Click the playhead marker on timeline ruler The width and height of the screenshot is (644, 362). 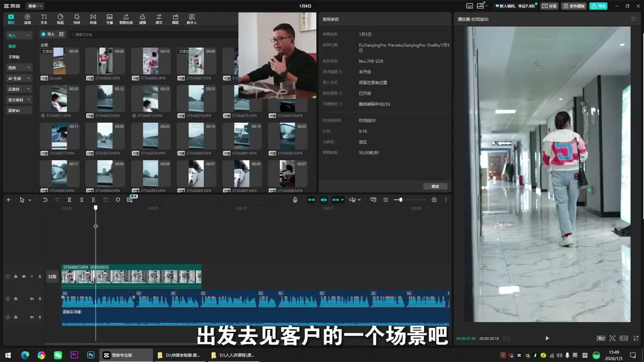[96, 208]
